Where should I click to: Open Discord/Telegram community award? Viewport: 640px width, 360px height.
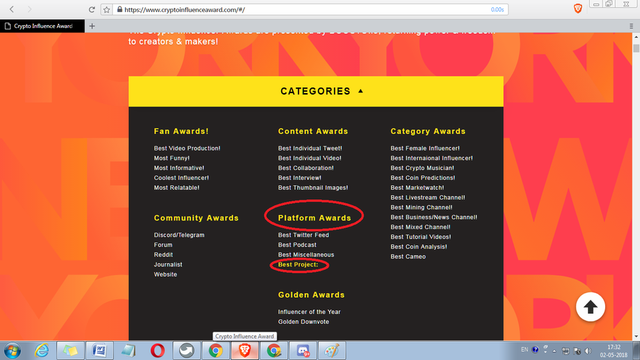[179, 235]
